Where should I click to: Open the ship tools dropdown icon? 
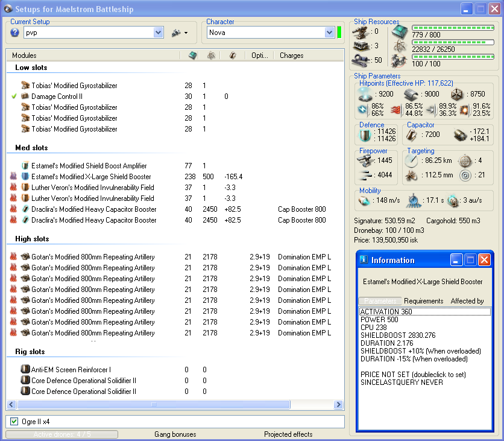pos(179,33)
